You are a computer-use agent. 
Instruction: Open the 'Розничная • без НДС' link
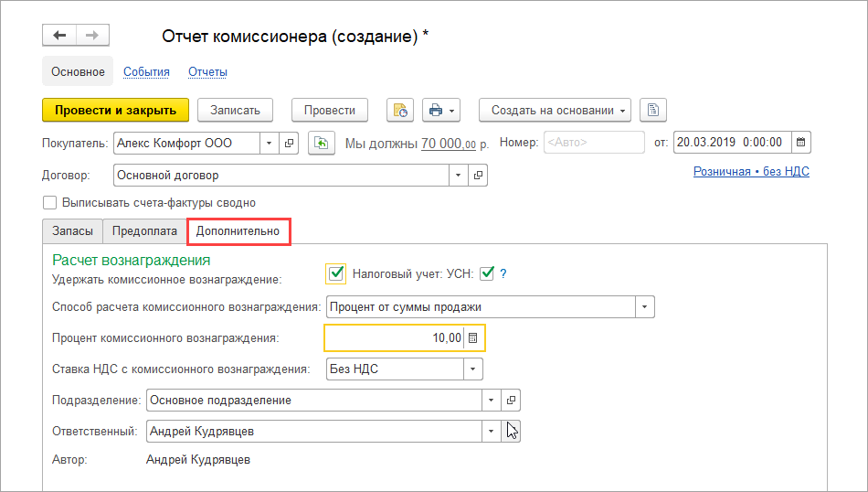coord(751,171)
